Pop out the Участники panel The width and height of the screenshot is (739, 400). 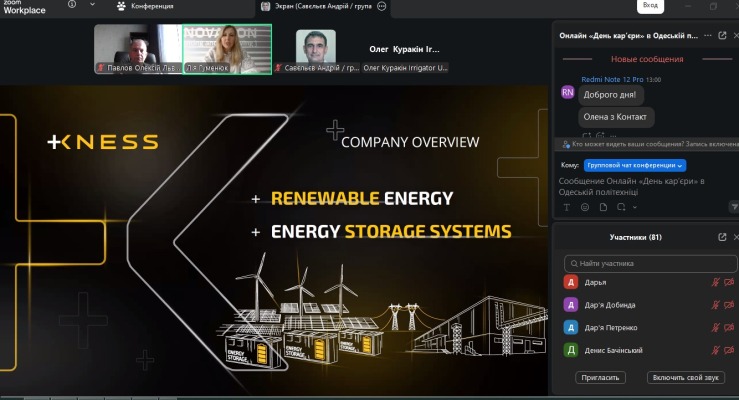[x=722, y=237]
